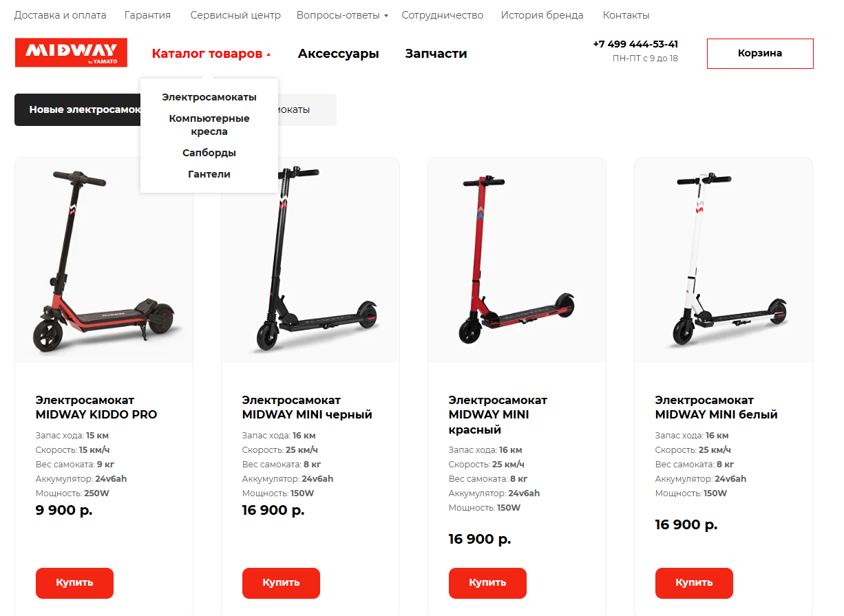The image size is (844, 616).
Task: Collapse the Каталог товаров dropdown arrow
Action: 268,54
